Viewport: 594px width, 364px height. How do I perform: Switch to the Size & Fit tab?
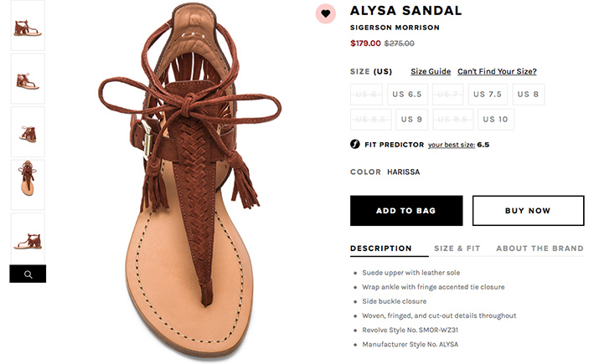pyautogui.click(x=457, y=249)
